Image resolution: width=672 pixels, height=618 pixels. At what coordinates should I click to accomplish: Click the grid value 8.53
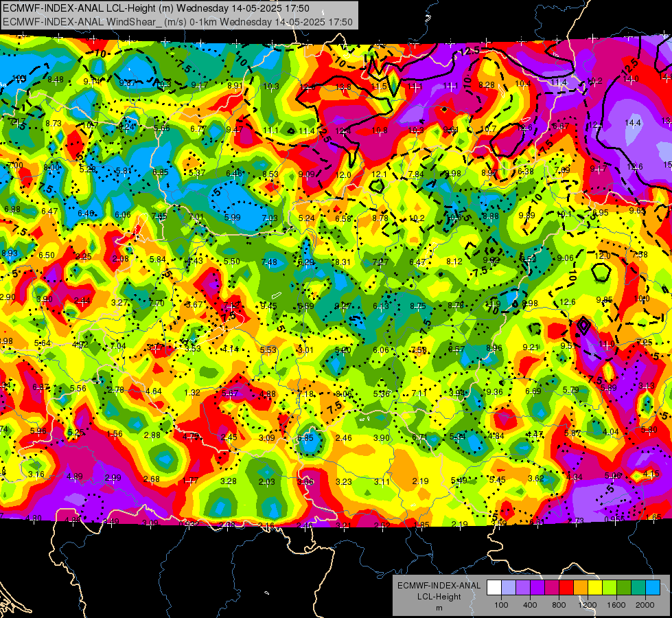tap(270, 174)
